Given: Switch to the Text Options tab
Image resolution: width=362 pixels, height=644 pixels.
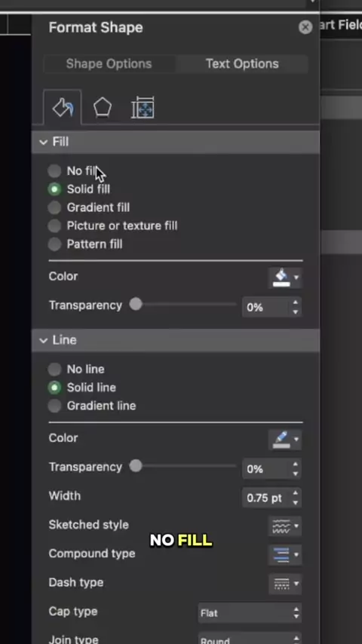Looking at the screenshot, I should (242, 63).
